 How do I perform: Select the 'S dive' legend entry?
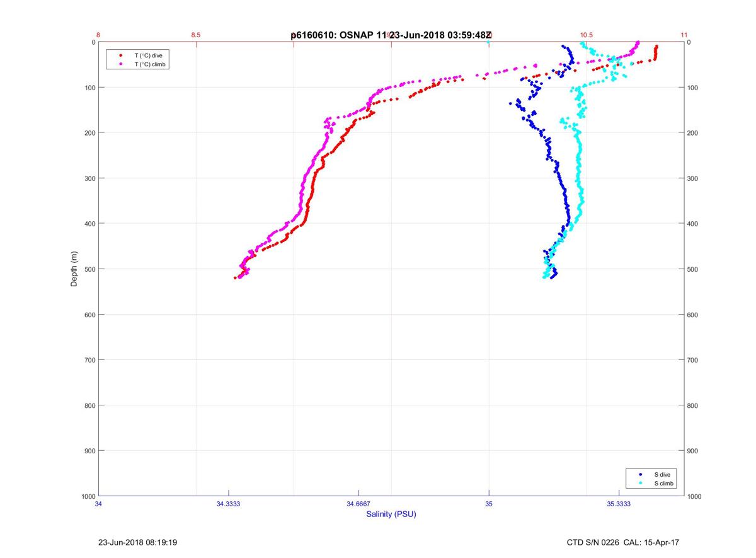662,474
